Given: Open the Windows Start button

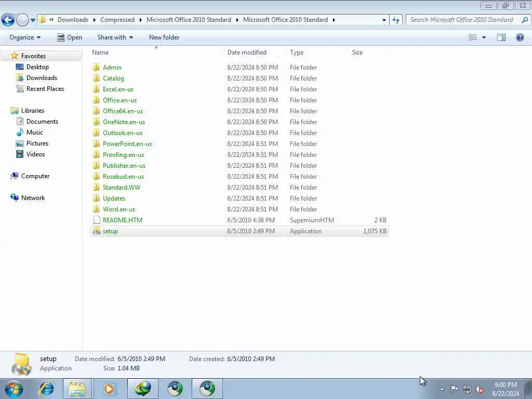Looking at the screenshot, I should 14,389.
